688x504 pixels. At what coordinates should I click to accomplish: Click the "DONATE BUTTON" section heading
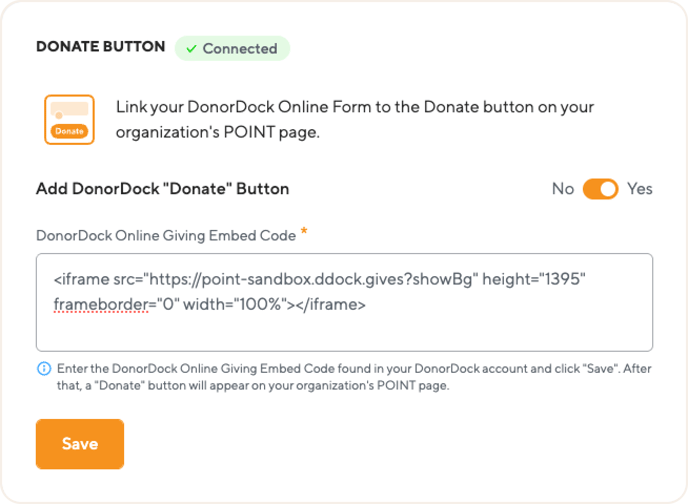coord(100,48)
